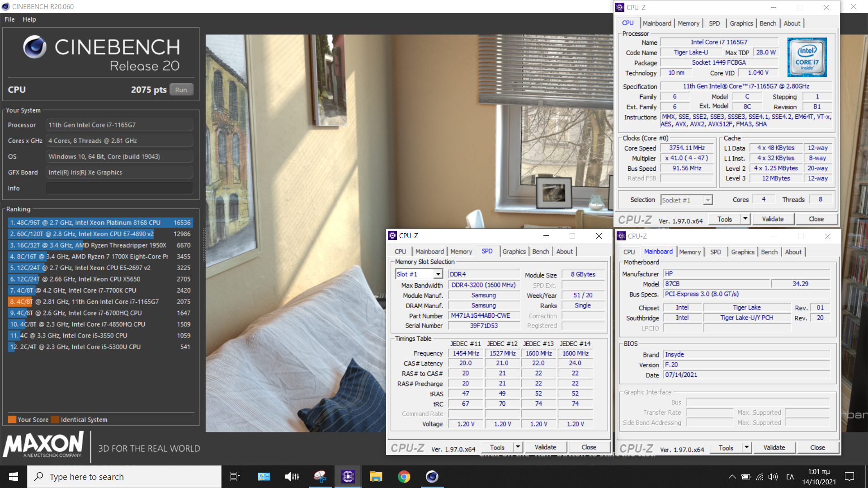Click the Windows taskbar search box

click(124, 477)
